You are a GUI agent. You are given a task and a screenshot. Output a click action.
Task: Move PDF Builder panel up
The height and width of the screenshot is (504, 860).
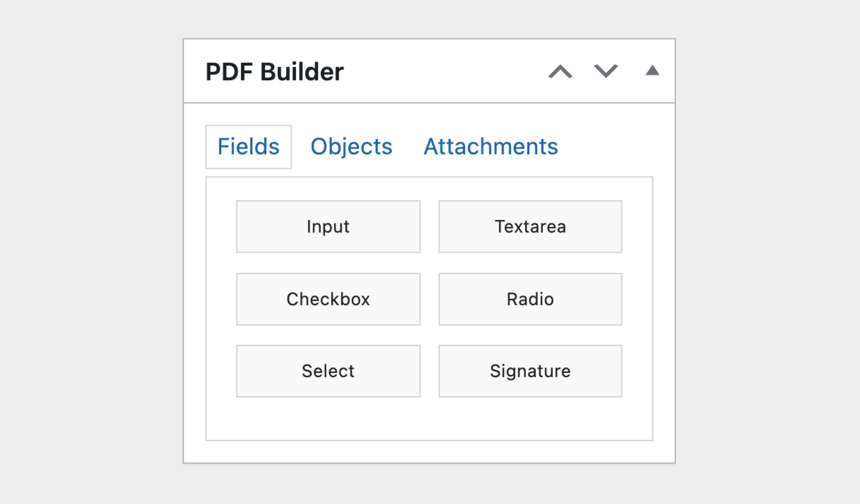click(560, 71)
